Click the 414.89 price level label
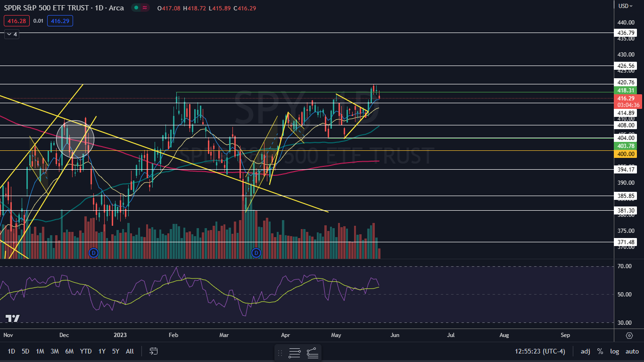Screen dimensions: 644x362 (x=626, y=113)
